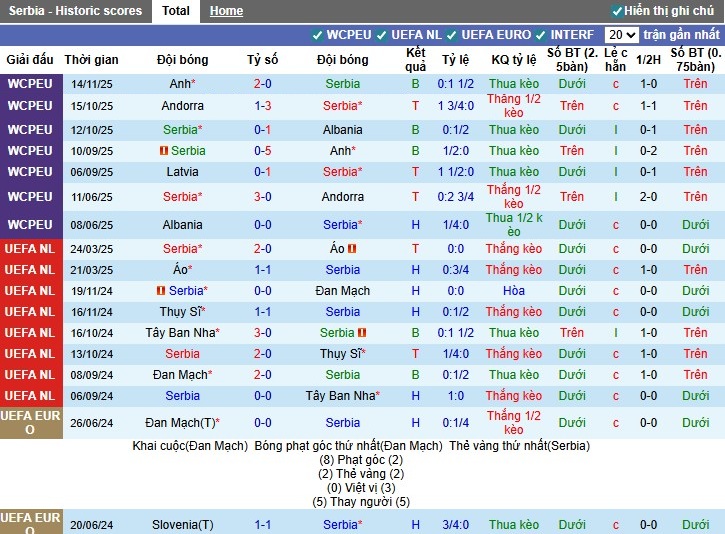Uncheck the WCPEU filter checkbox
The height and width of the screenshot is (534, 725).
(x=318, y=35)
